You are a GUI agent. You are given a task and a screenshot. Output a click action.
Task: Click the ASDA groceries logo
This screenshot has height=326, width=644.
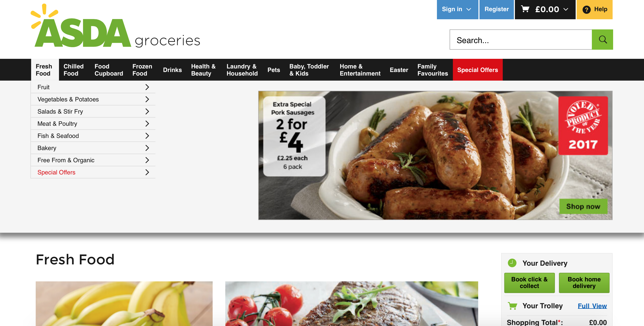pos(115,26)
